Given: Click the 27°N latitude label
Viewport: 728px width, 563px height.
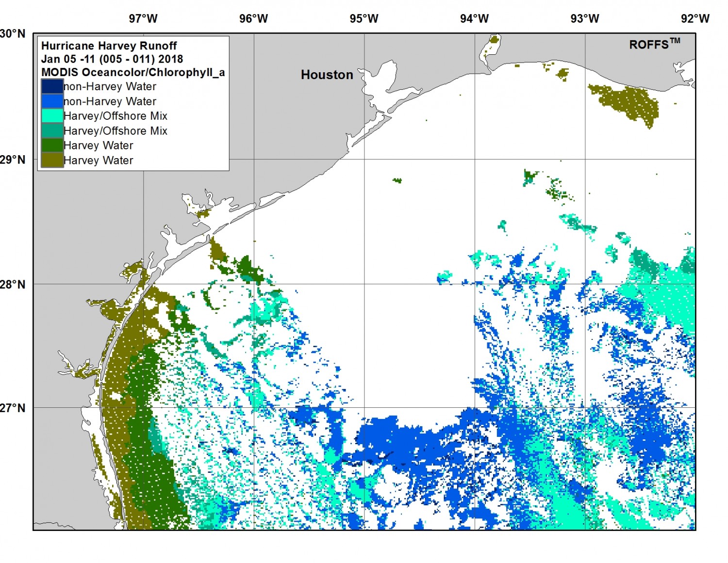Looking at the screenshot, I should tap(13, 408).
